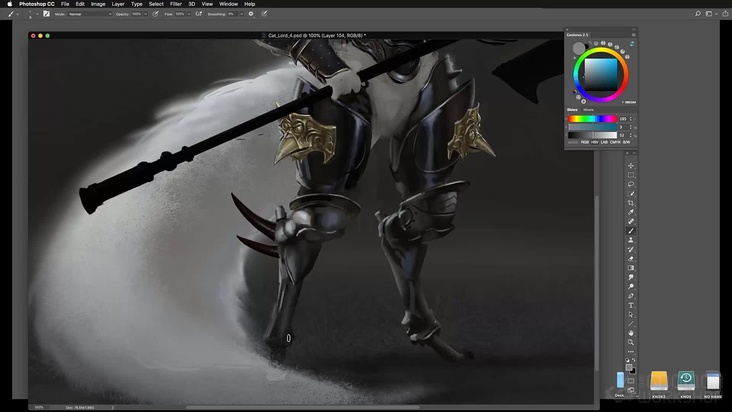Select the Line tool
Viewport: 732px width, 412px height.
(631, 324)
